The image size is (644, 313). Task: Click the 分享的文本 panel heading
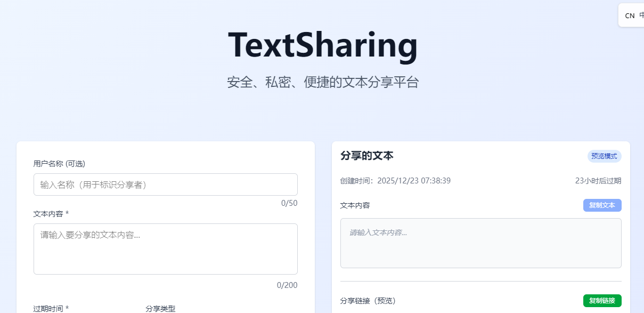click(x=366, y=156)
